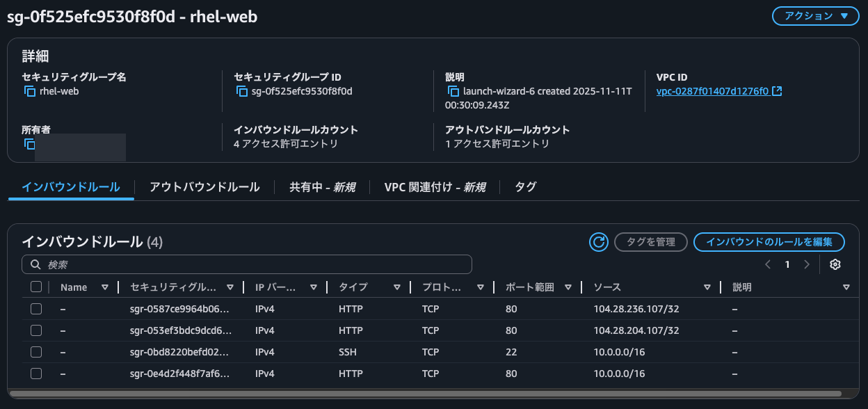The width and height of the screenshot is (868, 409).
Task: Open table preferences gear icon
Action: pyautogui.click(x=835, y=264)
